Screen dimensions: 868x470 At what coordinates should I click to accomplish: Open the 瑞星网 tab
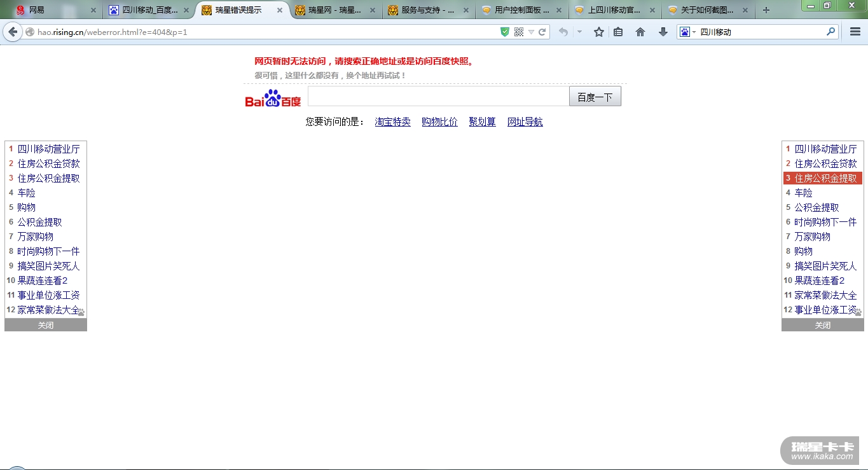click(336, 10)
